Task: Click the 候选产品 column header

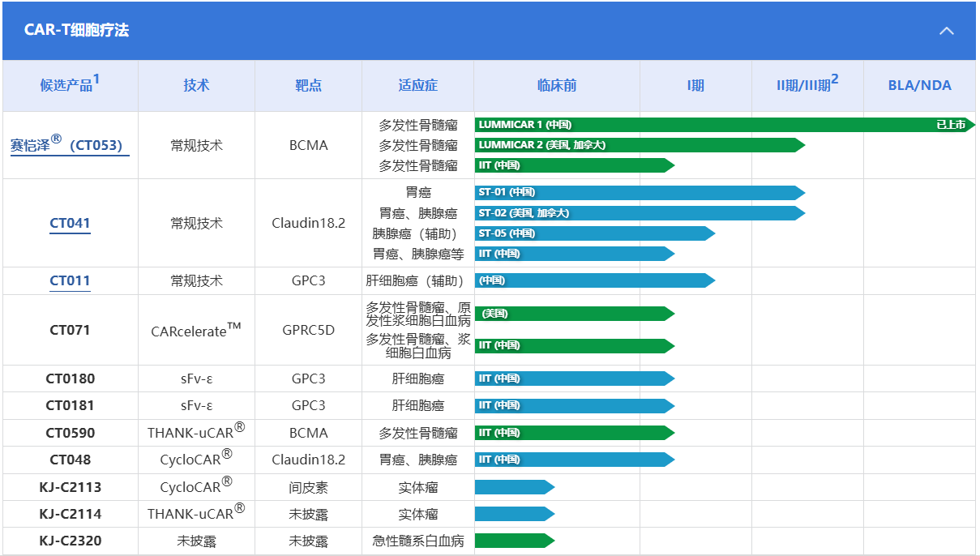Action: click(70, 85)
